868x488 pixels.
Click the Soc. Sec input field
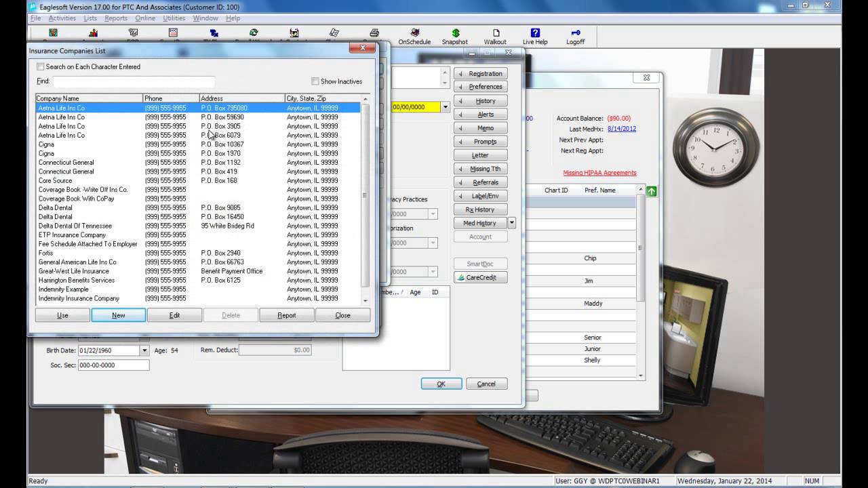tap(113, 365)
